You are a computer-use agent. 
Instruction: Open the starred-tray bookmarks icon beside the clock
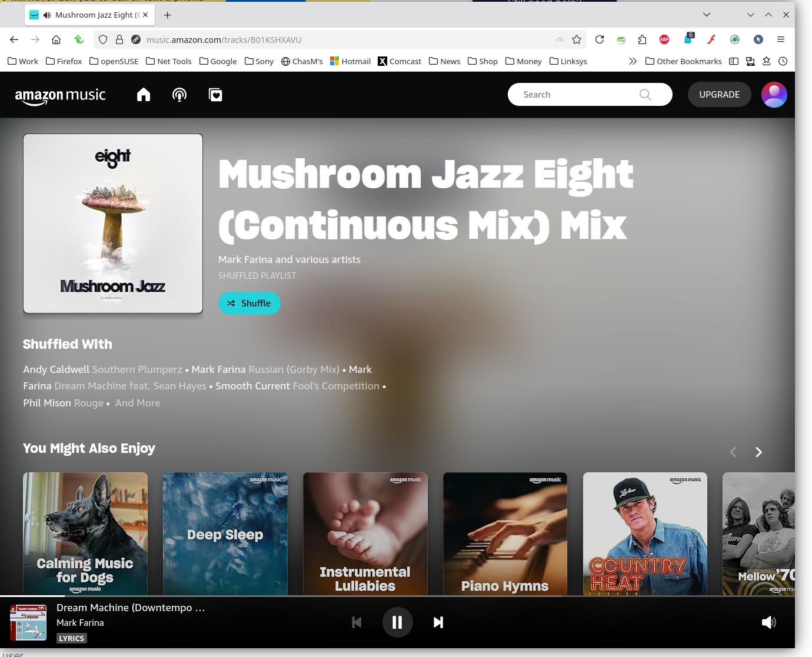tap(767, 61)
